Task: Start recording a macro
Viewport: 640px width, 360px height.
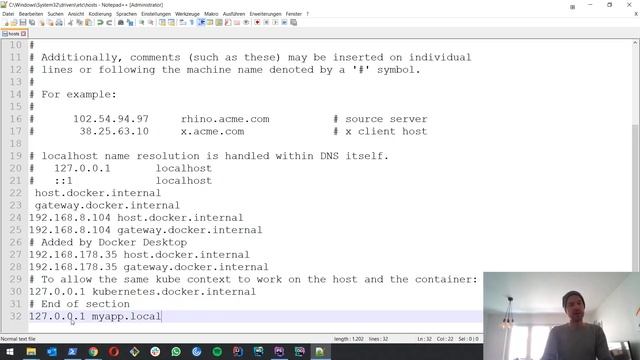Action: 258,22
